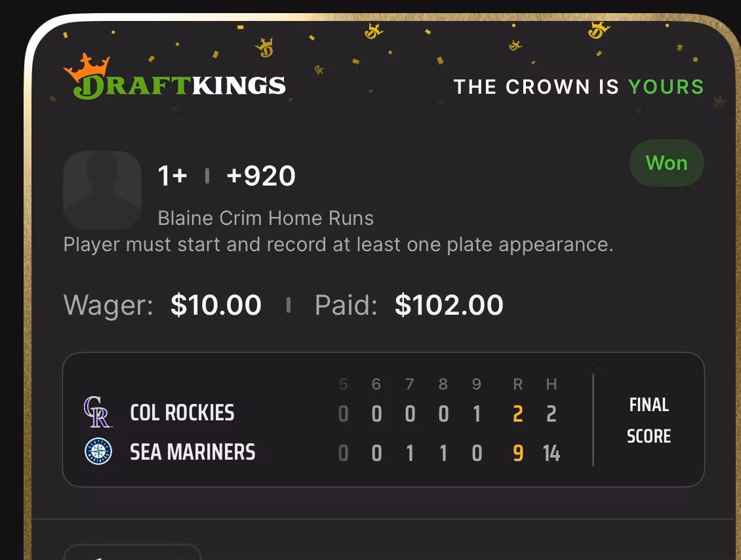
Task: Click the partially visible button at bottom left
Action: point(132,552)
